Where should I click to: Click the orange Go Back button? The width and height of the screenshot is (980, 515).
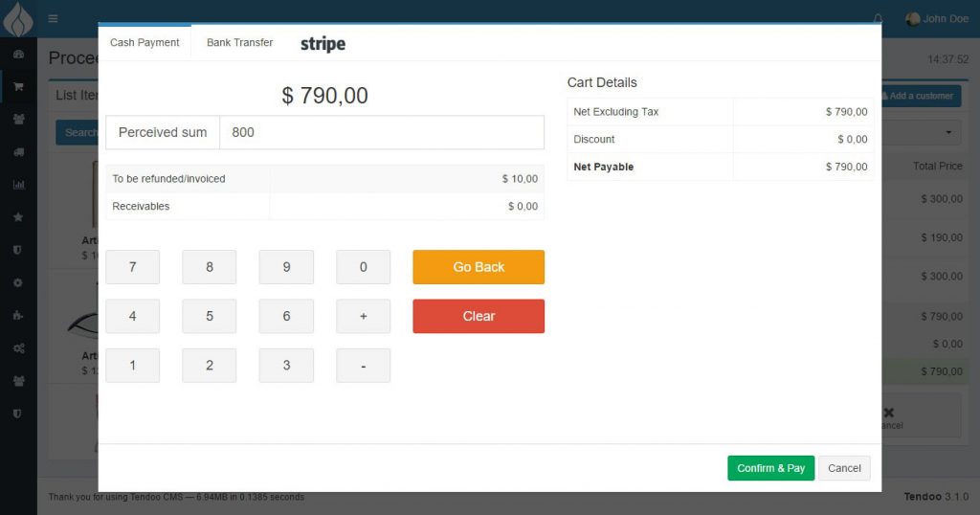click(479, 267)
